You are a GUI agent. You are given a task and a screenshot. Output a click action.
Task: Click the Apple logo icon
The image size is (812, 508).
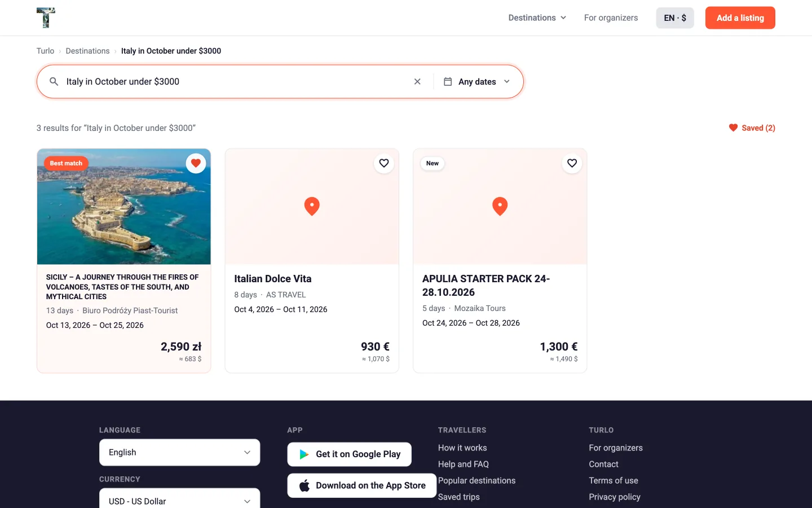(x=304, y=485)
